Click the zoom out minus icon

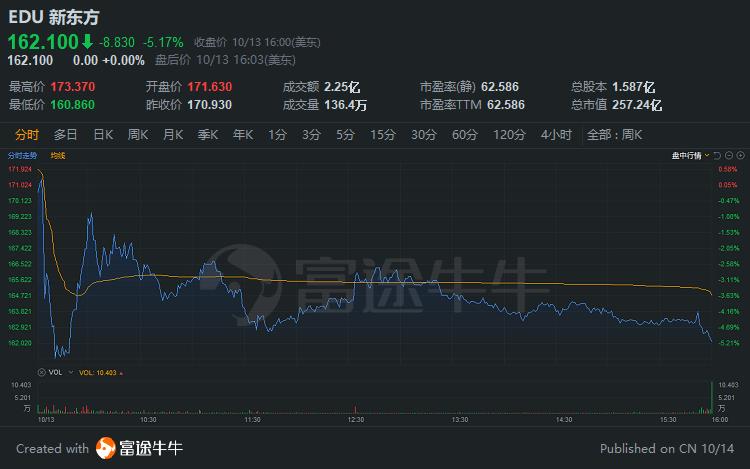(729, 156)
